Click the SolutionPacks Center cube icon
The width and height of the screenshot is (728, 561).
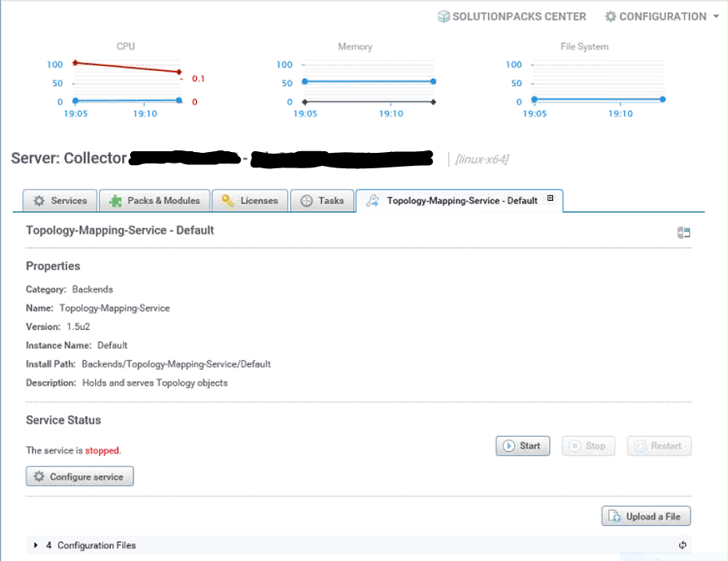click(x=443, y=17)
